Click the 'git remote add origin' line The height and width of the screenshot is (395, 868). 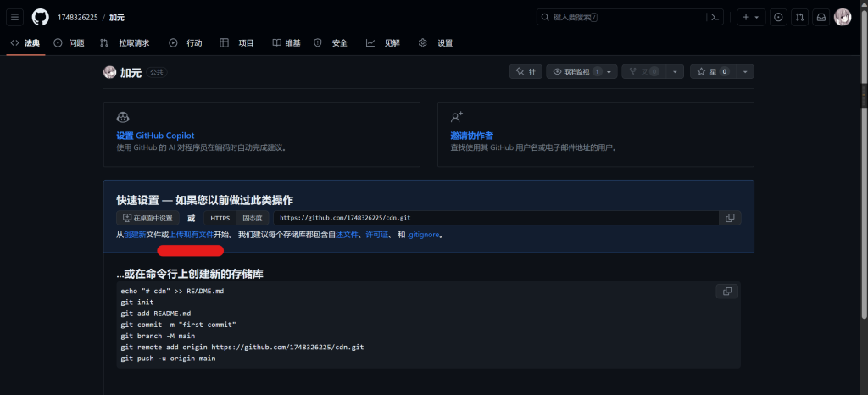point(242,348)
